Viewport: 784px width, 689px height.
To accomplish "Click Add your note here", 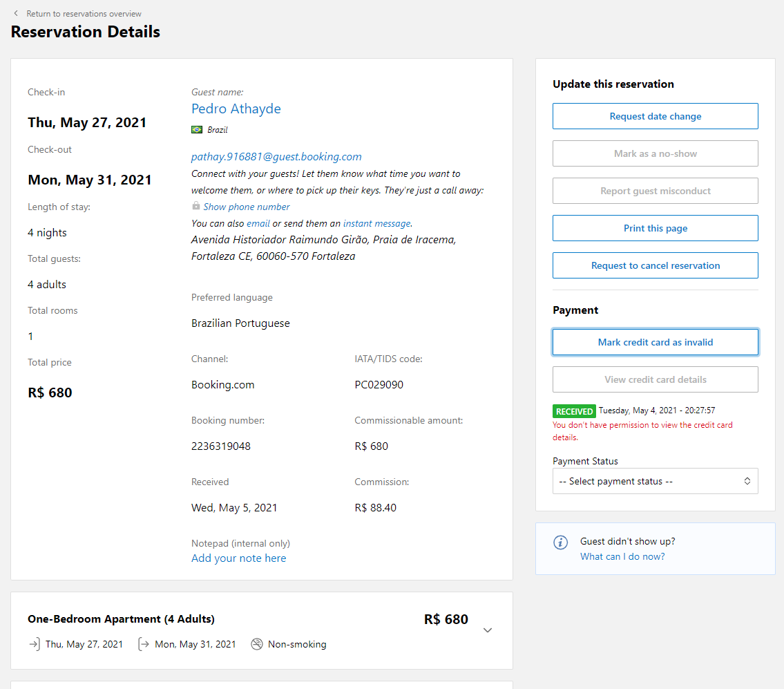I will [238, 558].
